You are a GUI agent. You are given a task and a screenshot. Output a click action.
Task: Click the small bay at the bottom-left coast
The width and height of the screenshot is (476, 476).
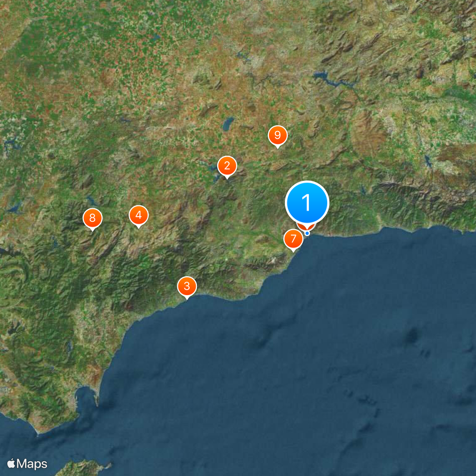(x=86, y=398)
